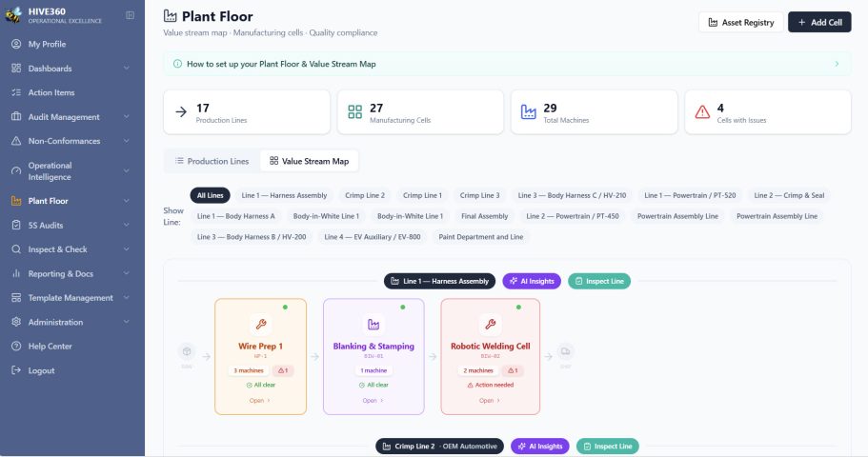This screenshot has height=457, width=868.
Task: Click the Line 1 — Harness Assembly header badge
Action: pyautogui.click(x=440, y=281)
